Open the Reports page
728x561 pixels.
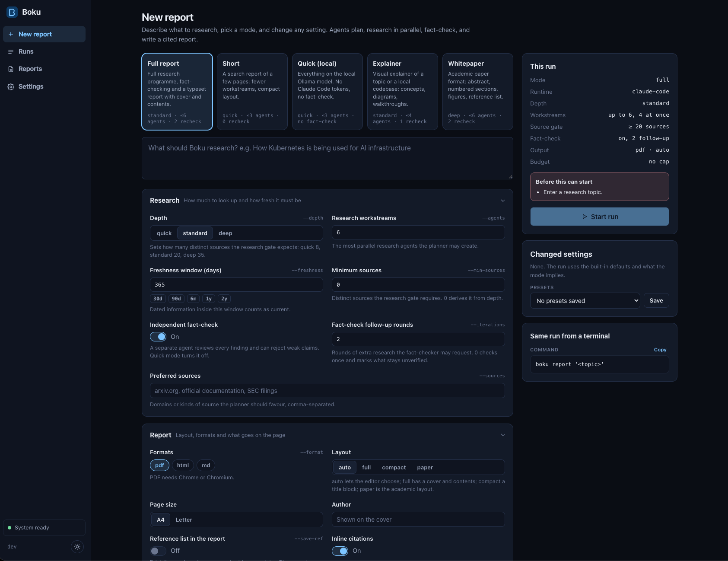pos(44,69)
